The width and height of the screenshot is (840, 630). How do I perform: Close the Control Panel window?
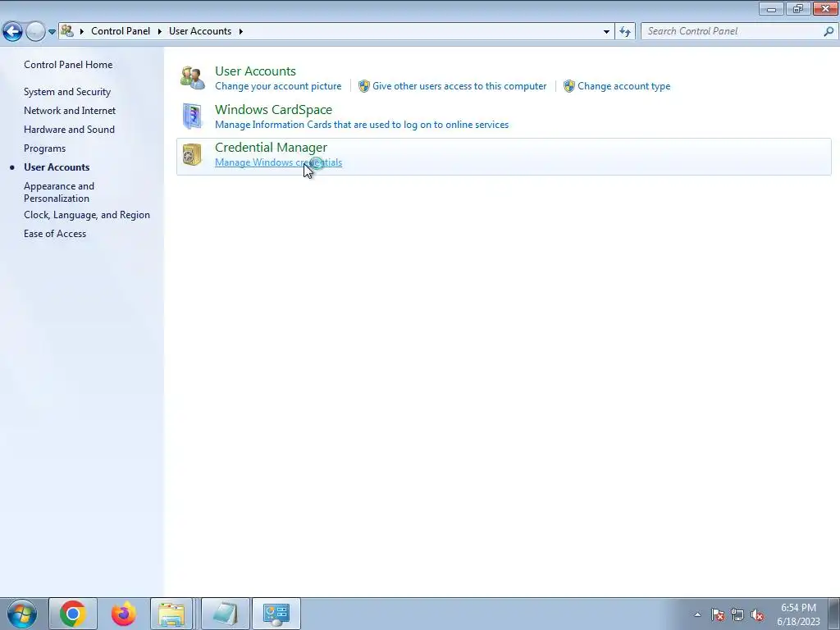click(825, 8)
